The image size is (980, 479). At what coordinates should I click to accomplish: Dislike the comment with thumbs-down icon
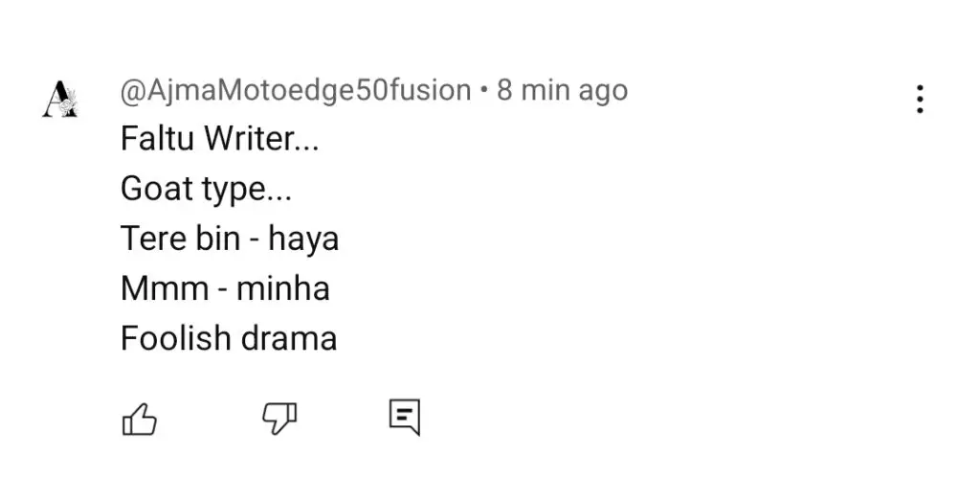[278, 418]
